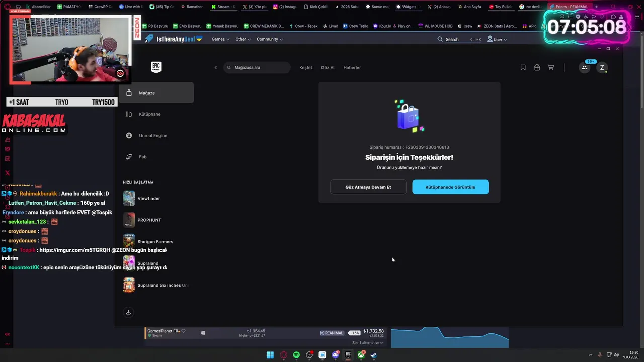Open Opera GX from the taskbar
Screen dimensions: 644x362
[283, 355]
